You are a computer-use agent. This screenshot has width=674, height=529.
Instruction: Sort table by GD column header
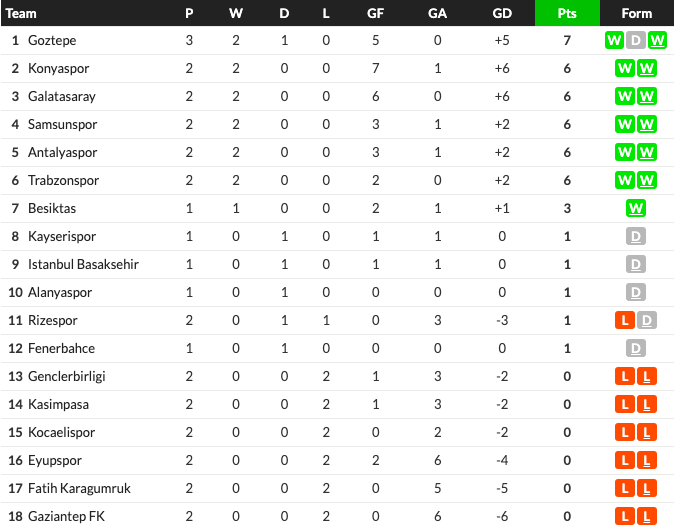502,13
